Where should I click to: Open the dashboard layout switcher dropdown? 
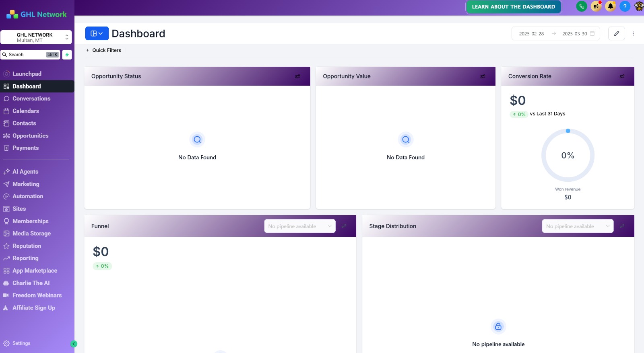(97, 33)
